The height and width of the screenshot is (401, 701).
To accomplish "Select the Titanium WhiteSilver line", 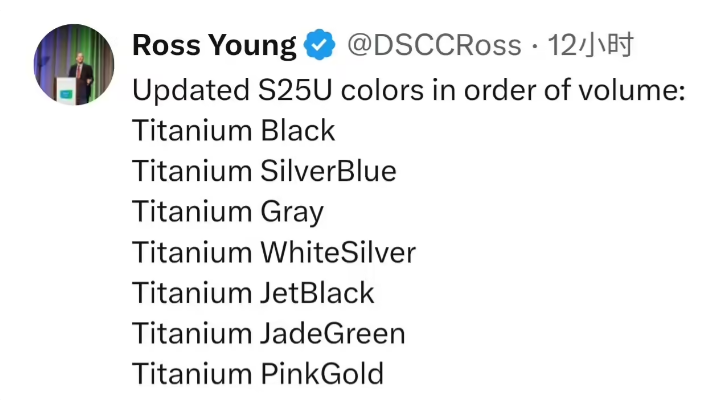I will click(x=274, y=252).
